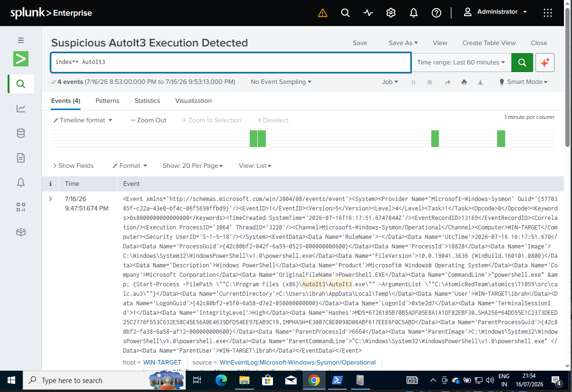Open the Dashboards grid icon in sidebar
Image resolution: width=572 pixels, height=392 pixels.
point(21,207)
